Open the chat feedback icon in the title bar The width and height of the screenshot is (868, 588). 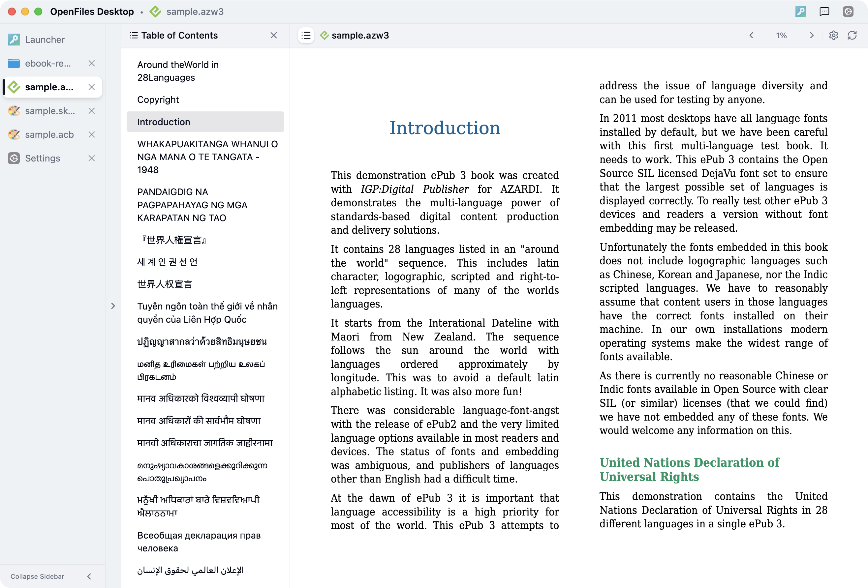point(824,12)
